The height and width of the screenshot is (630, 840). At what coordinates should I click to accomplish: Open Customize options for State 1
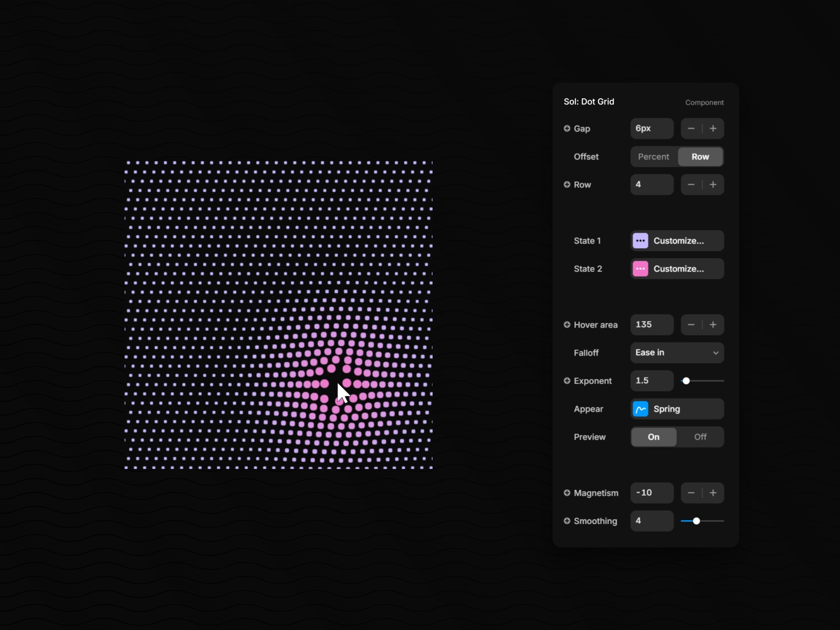click(x=679, y=240)
